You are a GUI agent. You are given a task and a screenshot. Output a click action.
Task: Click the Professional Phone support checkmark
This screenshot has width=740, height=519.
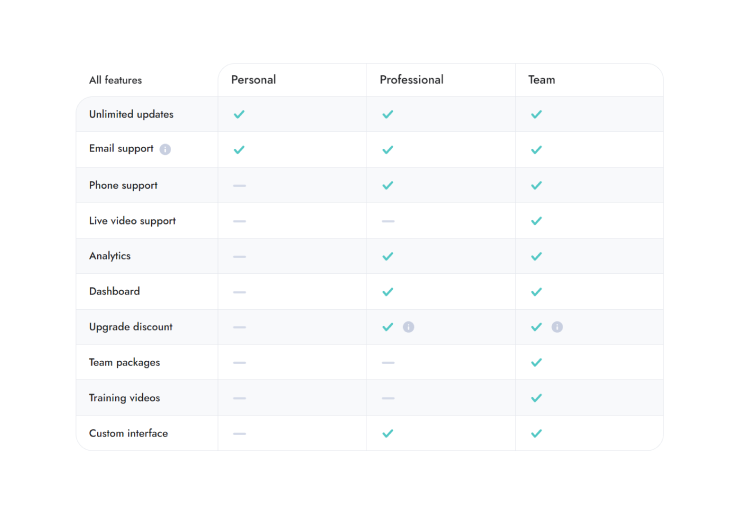coord(388,185)
